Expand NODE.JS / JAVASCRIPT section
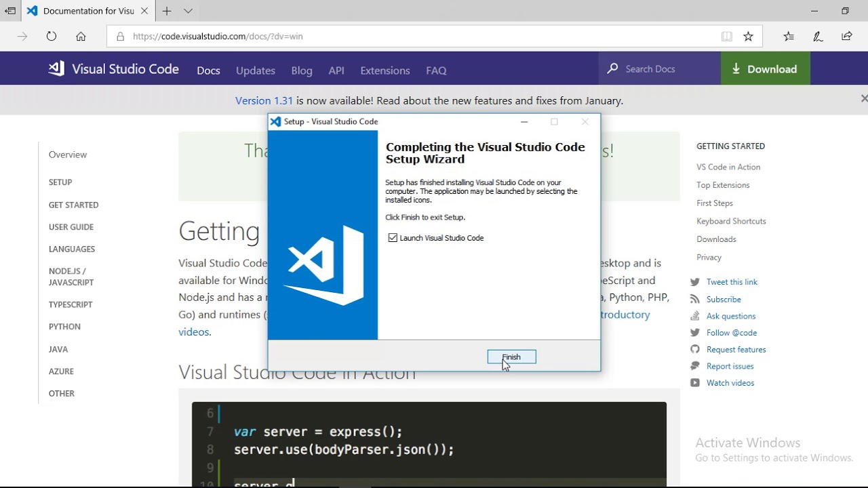Image resolution: width=868 pixels, height=488 pixels. coord(71,277)
